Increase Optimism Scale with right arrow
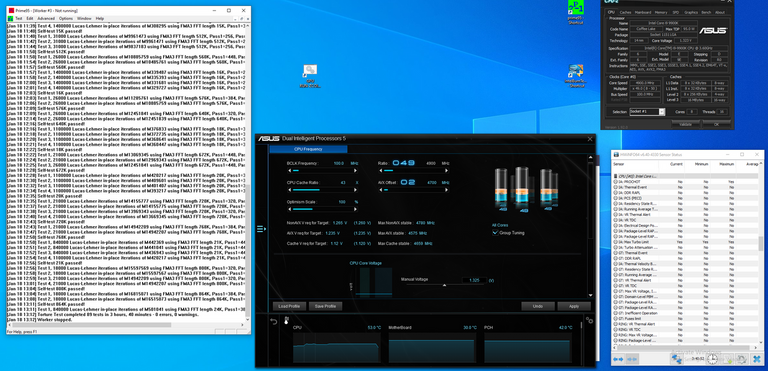 (355, 209)
